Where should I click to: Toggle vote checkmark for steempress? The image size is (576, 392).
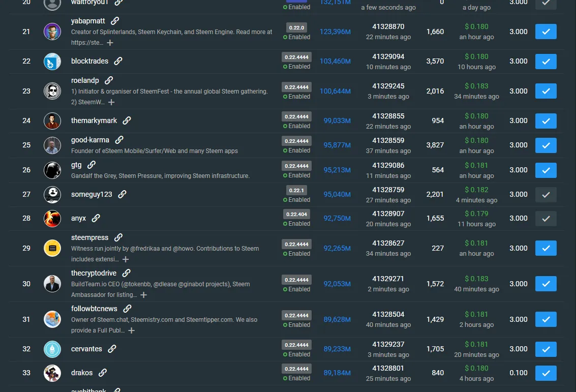[545, 248]
